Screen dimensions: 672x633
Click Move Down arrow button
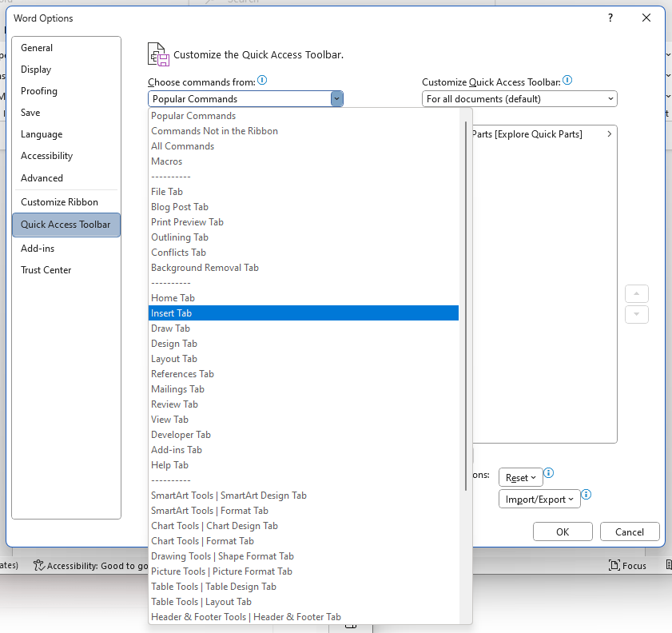point(636,314)
